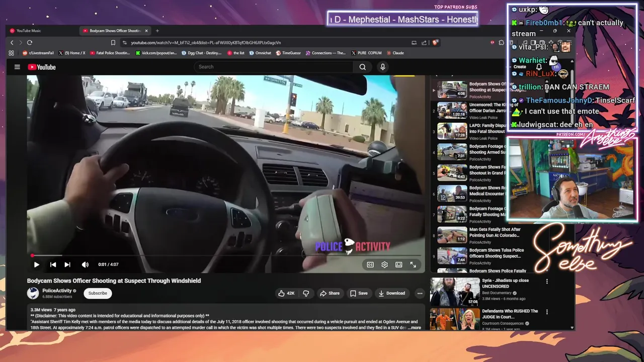Open the PURE COPIUM bookmark
Viewport: 644px width, 362px height.
tap(366, 53)
